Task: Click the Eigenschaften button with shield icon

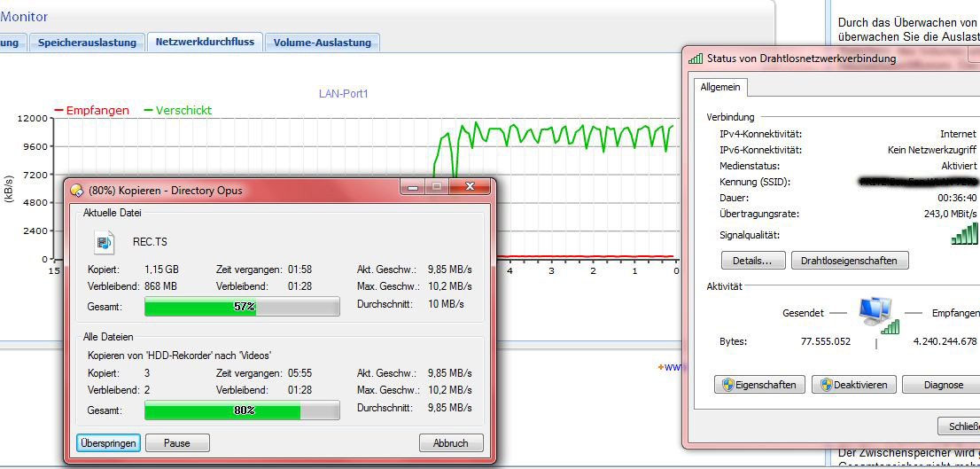Action: pyautogui.click(x=760, y=385)
